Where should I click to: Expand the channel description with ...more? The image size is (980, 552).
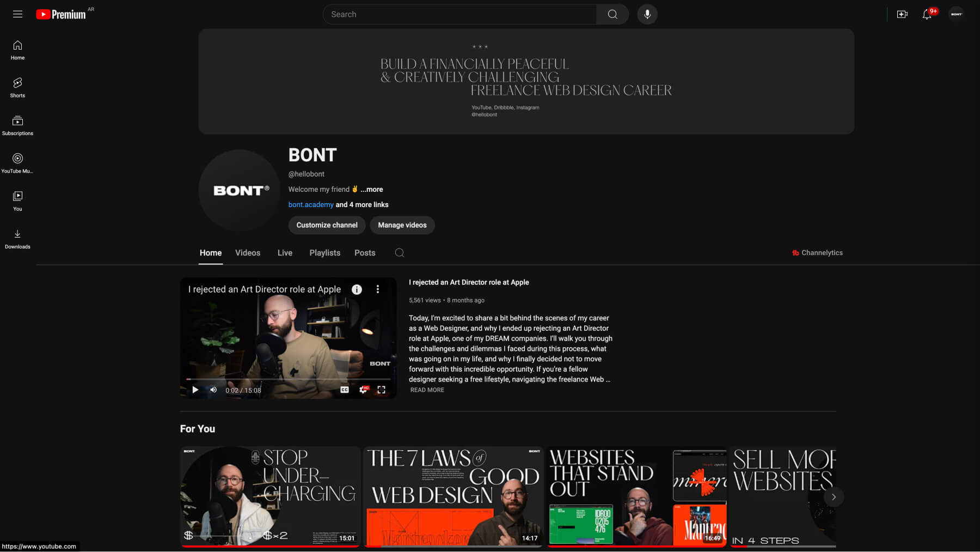[372, 189]
